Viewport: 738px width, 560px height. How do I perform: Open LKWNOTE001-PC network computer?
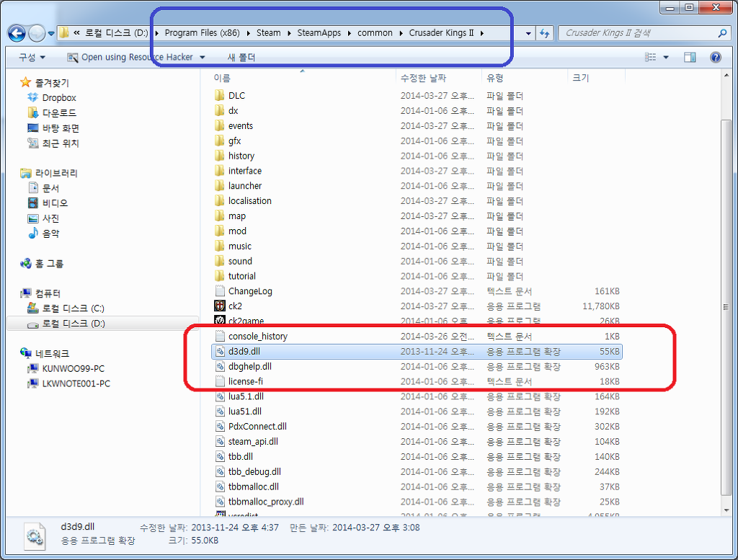[76, 383]
